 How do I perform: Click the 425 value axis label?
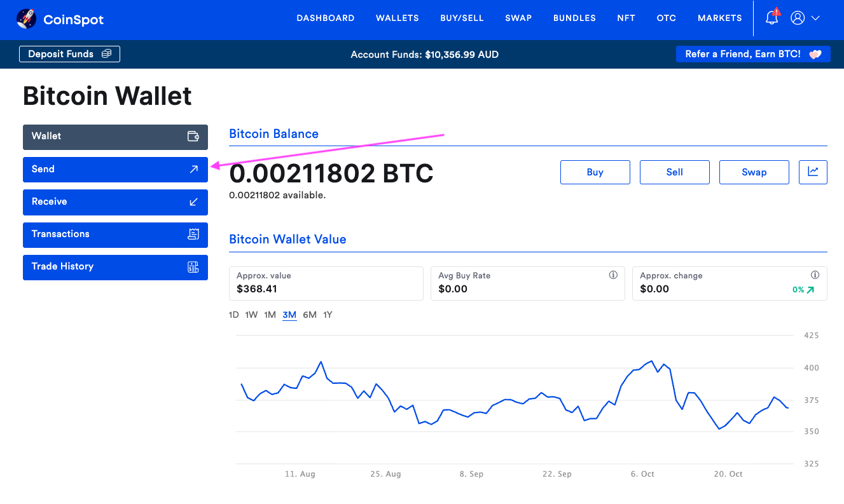810,336
